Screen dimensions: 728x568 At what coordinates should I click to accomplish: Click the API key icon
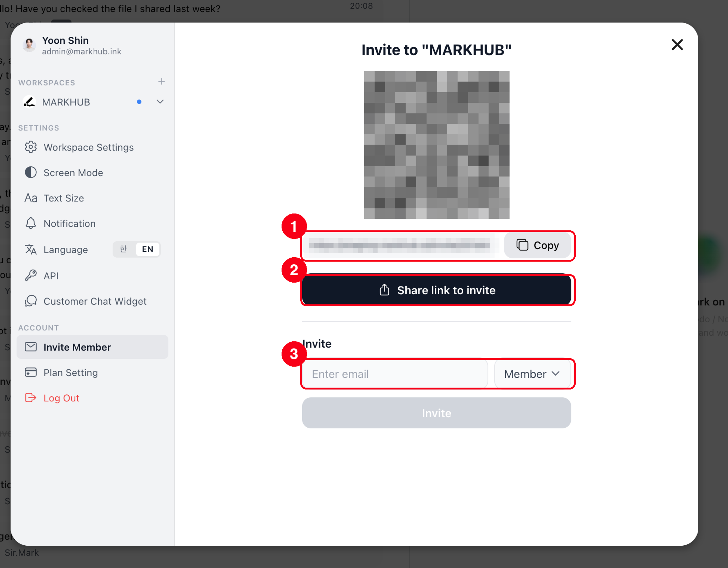tap(31, 275)
